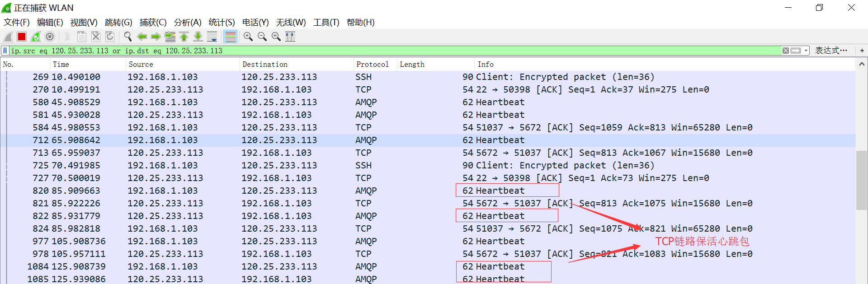Toggle packet list colorization

pyautogui.click(x=231, y=37)
